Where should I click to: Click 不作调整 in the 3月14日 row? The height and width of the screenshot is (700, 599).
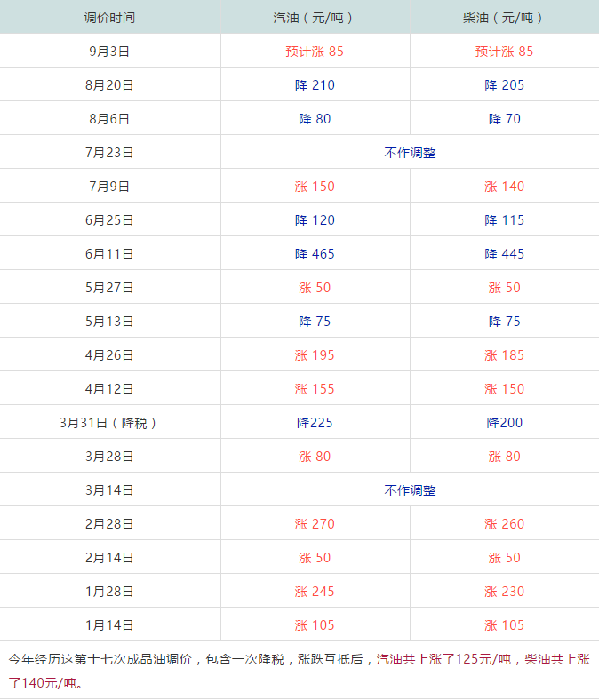(x=410, y=490)
